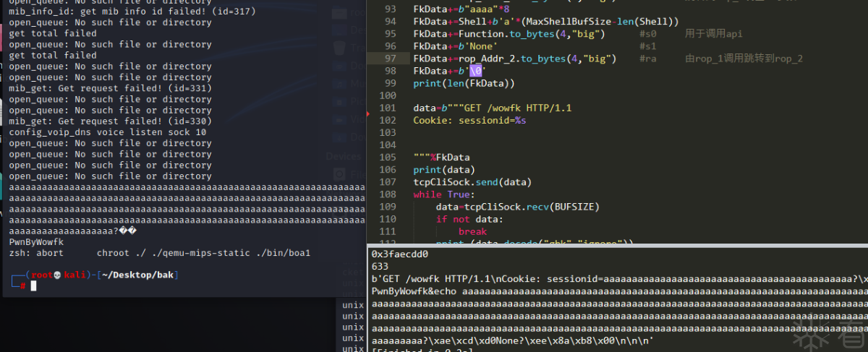Click PwnByWowfk output in the terminal

click(x=36, y=242)
